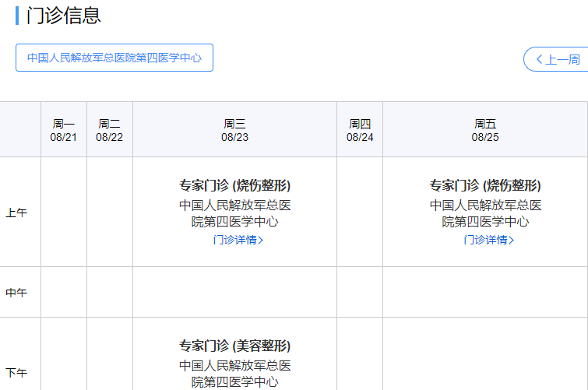The image size is (588, 390).
Task: Click the arrow after Friday morning 门诊详情
Action: click(x=512, y=240)
